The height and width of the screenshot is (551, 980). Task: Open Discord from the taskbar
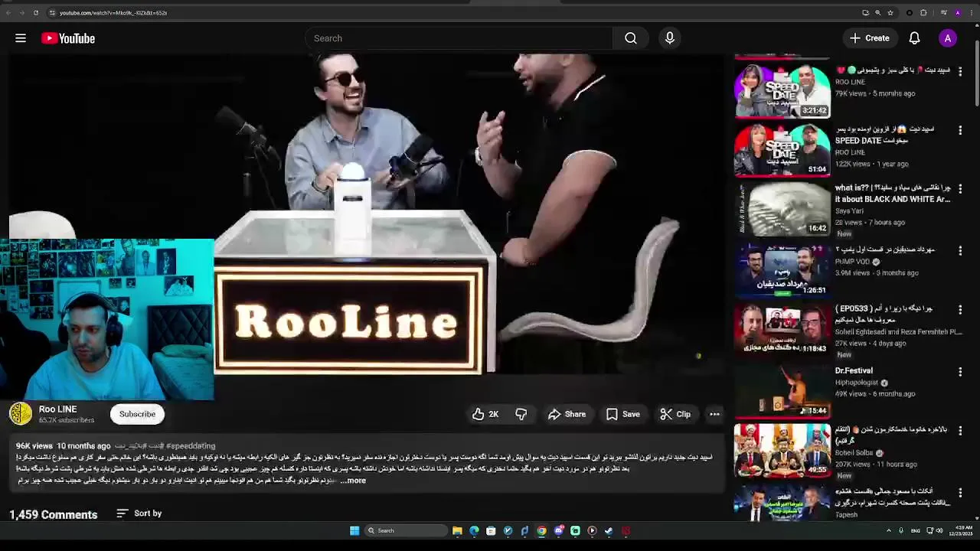pyautogui.click(x=558, y=530)
